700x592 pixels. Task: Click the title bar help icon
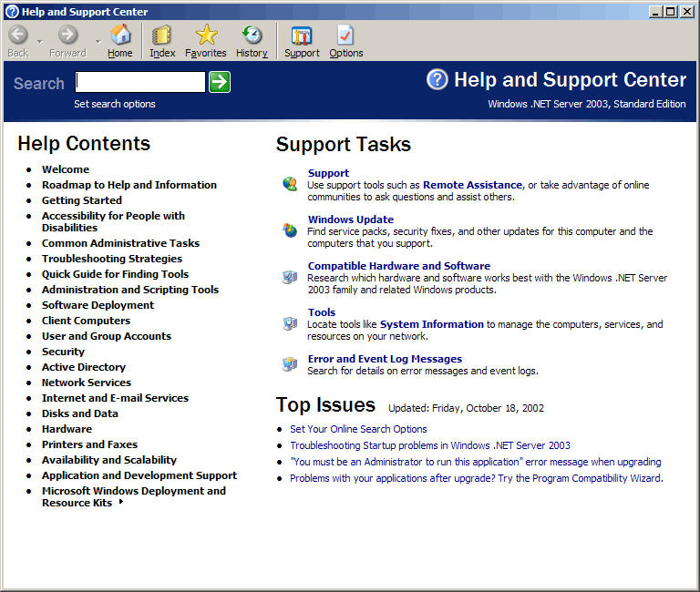pyautogui.click(x=12, y=12)
